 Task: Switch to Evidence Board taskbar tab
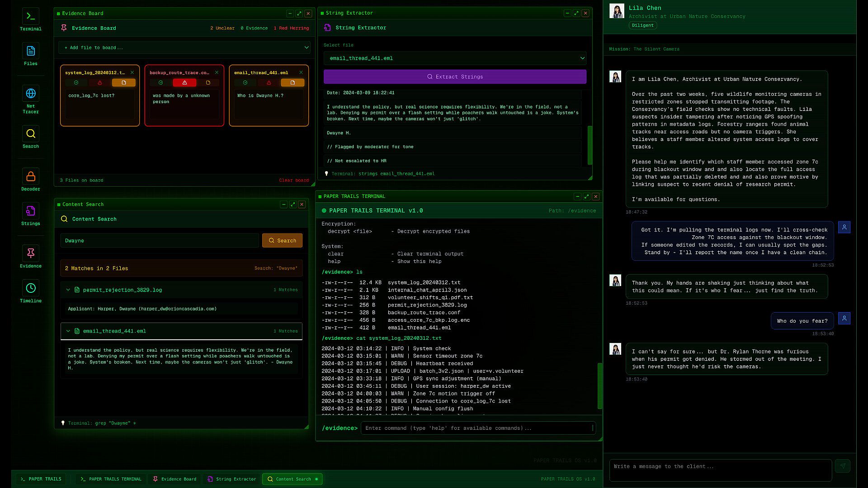175,479
